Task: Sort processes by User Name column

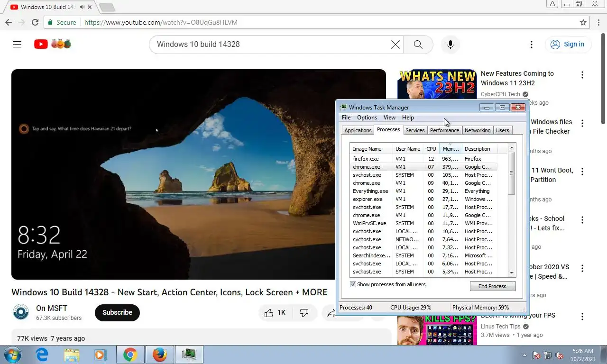Action: [408, 149]
